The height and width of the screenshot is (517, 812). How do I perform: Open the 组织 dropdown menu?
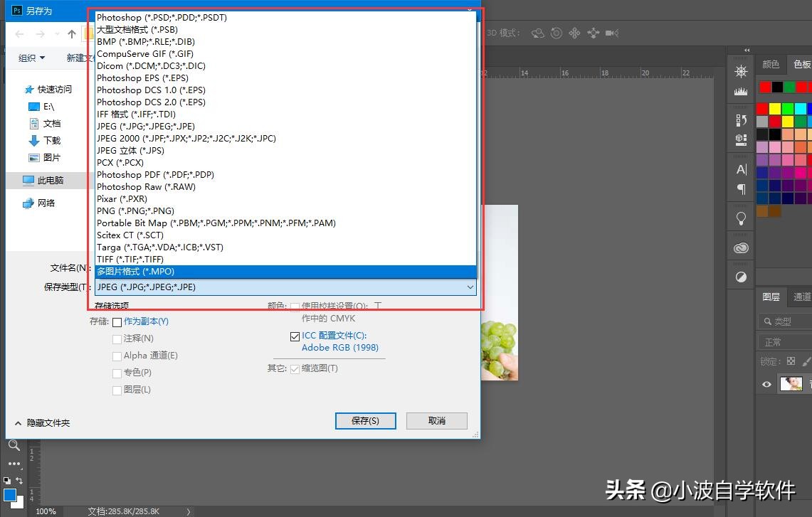click(x=31, y=58)
